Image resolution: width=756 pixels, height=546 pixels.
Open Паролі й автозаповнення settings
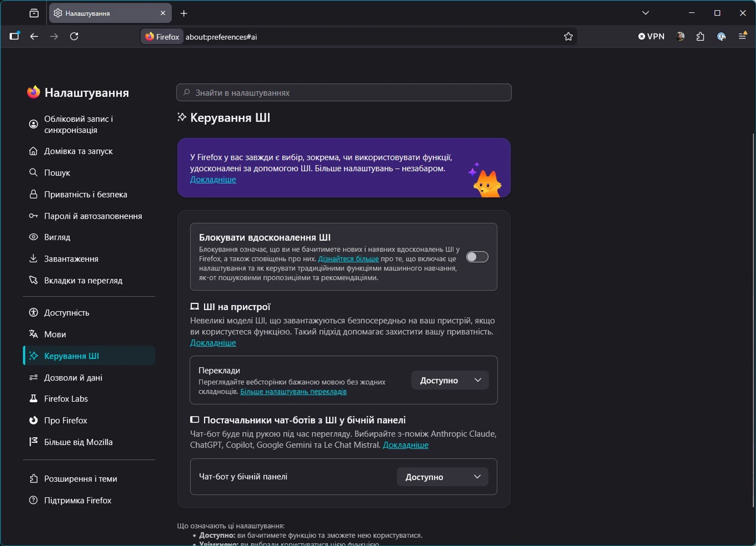click(89, 216)
